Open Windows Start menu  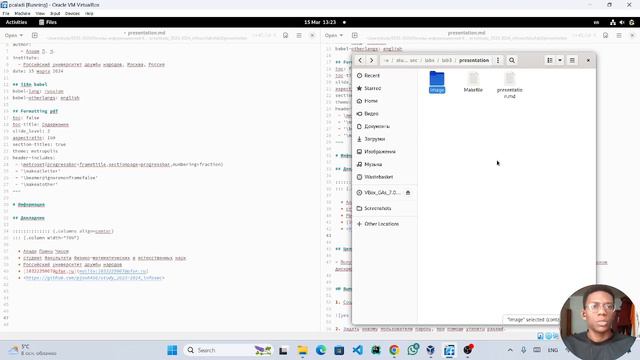[172, 350]
